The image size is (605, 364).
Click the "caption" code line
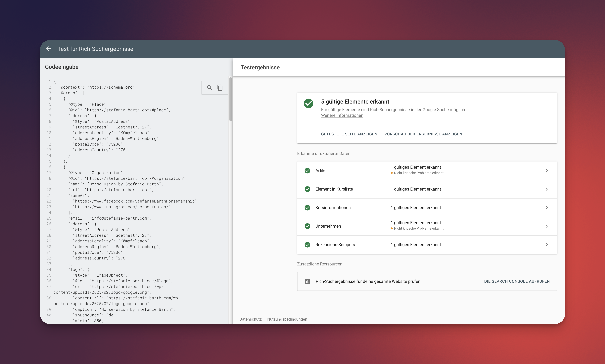pos(124,309)
